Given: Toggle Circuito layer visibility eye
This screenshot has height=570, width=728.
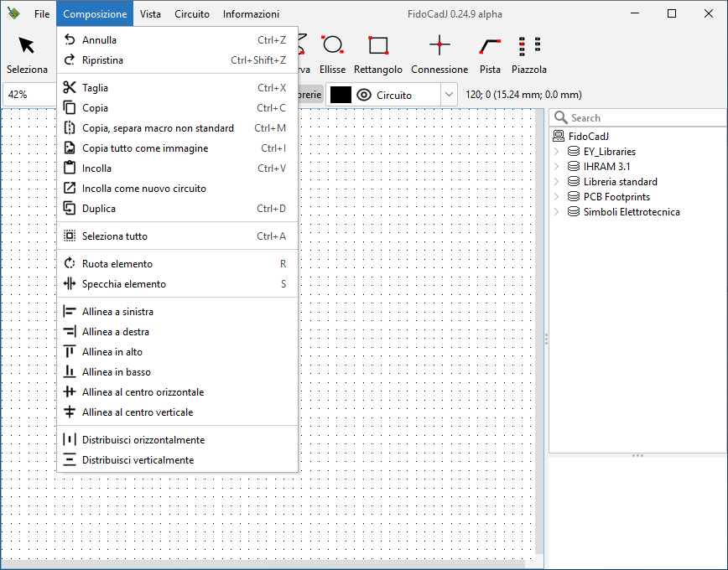Looking at the screenshot, I should (x=364, y=95).
